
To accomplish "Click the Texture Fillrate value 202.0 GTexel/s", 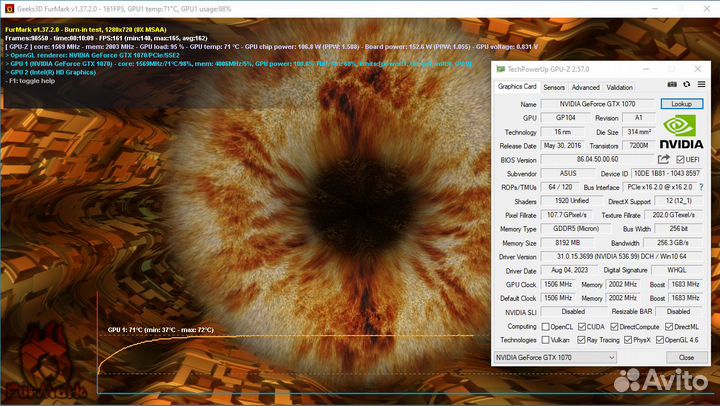I will click(x=674, y=214).
